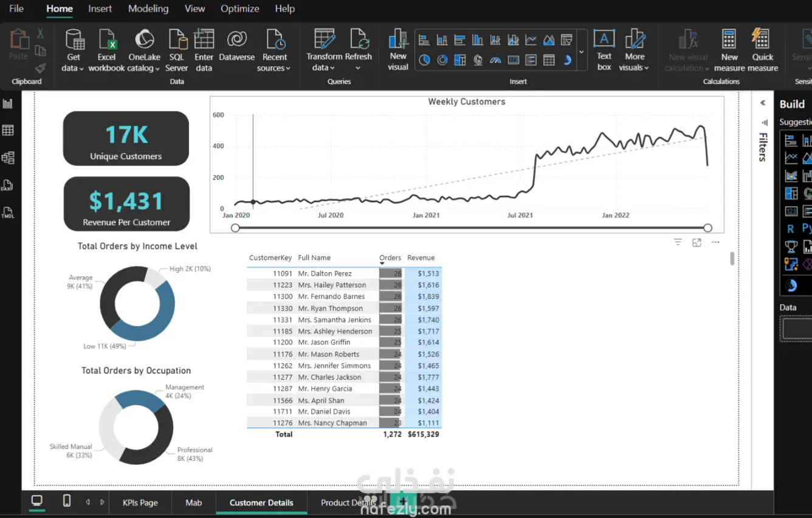Click the Quick measure button
The height and width of the screenshot is (518, 812).
tap(762, 51)
